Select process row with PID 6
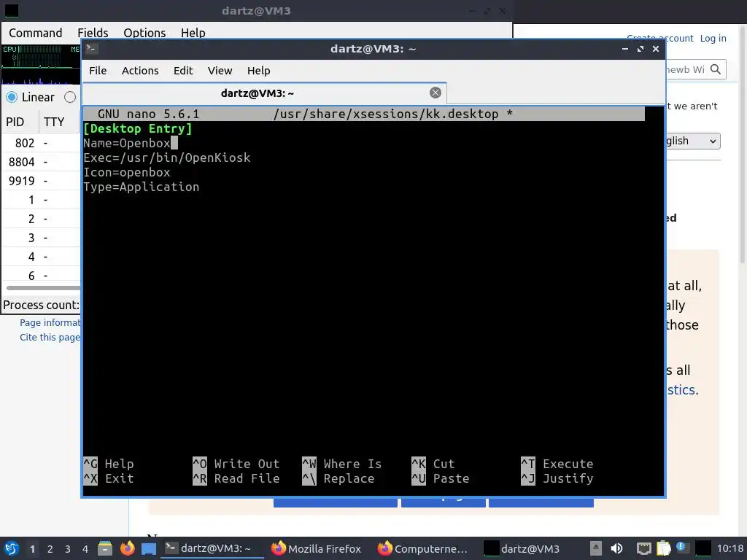This screenshot has height=560, width=747. tap(42, 275)
